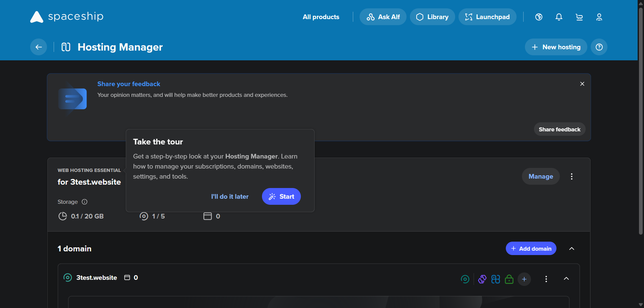The height and width of the screenshot is (308, 644).
Task: Click Share your feedback heading link
Action: (129, 84)
